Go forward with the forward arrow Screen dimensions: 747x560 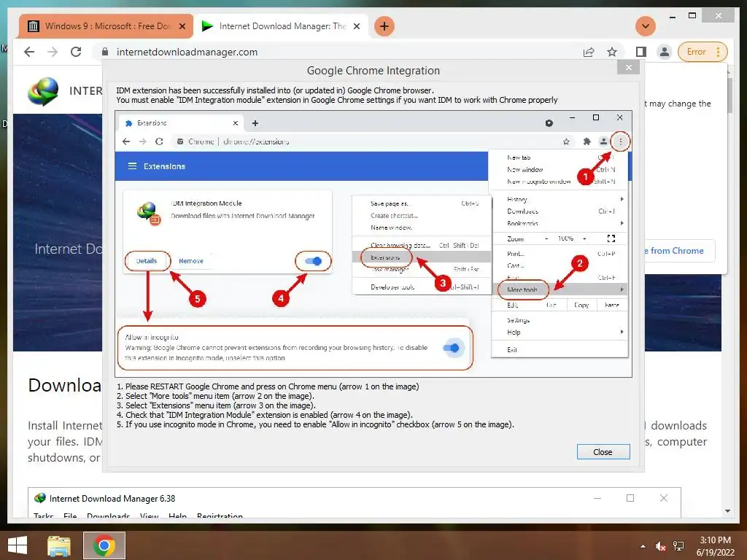coord(53,52)
